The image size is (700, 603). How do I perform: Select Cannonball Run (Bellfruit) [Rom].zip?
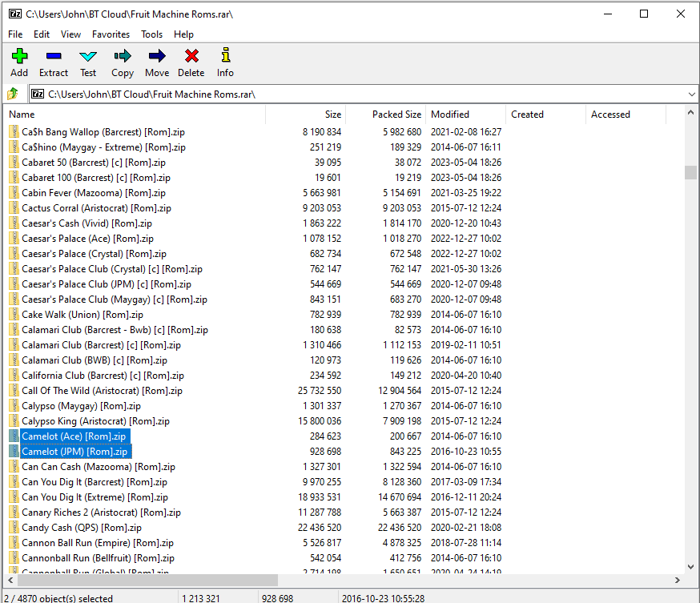pyautogui.click(x=99, y=558)
